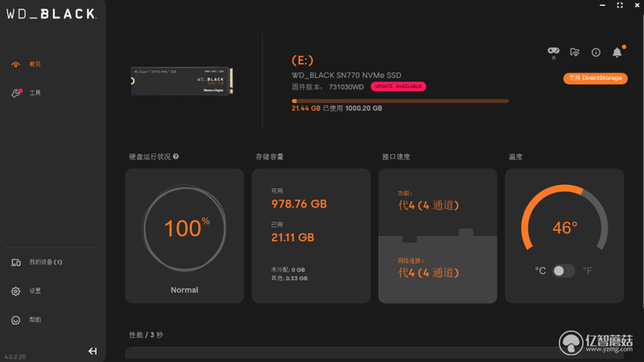The width and height of the screenshot is (644, 362).
Task: Click the UPDATE AVAILABLE badge
Action: coord(398,86)
